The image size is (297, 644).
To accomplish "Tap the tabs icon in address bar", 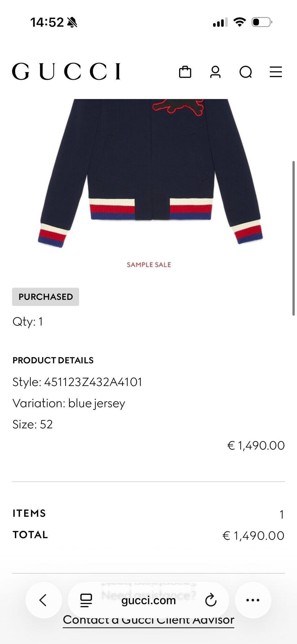I will click(86, 600).
